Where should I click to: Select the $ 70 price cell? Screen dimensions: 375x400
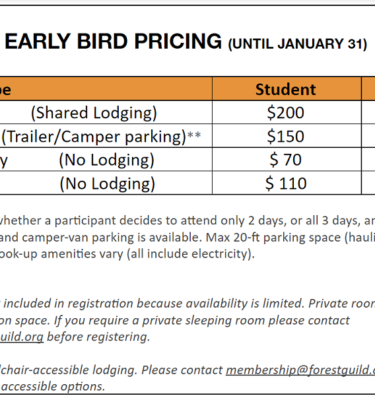[286, 160]
